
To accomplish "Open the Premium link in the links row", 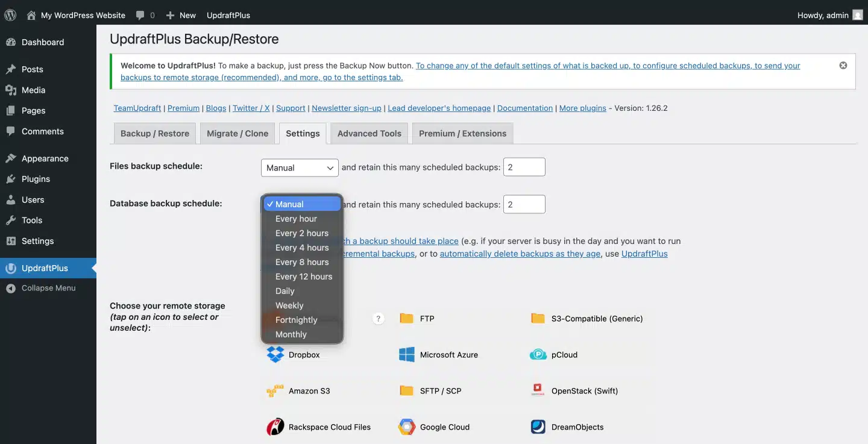I will pyautogui.click(x=183, y=108).
